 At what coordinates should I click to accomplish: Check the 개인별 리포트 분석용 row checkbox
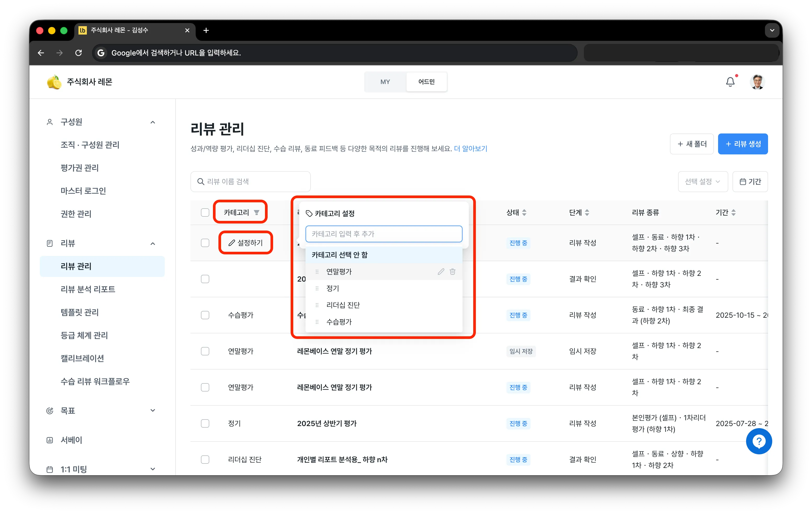(205, 459)
